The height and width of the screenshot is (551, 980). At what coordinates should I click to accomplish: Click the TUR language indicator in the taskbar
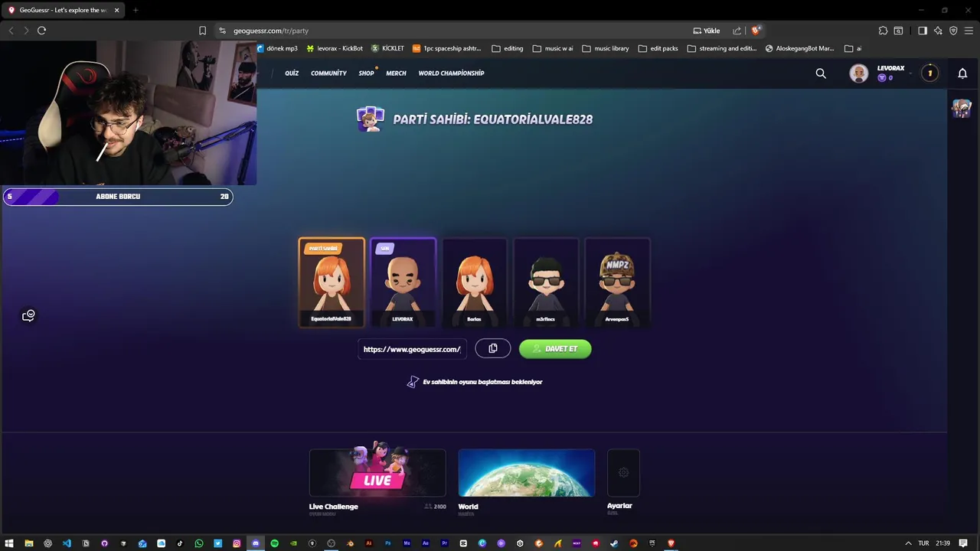tap(923, 543)
